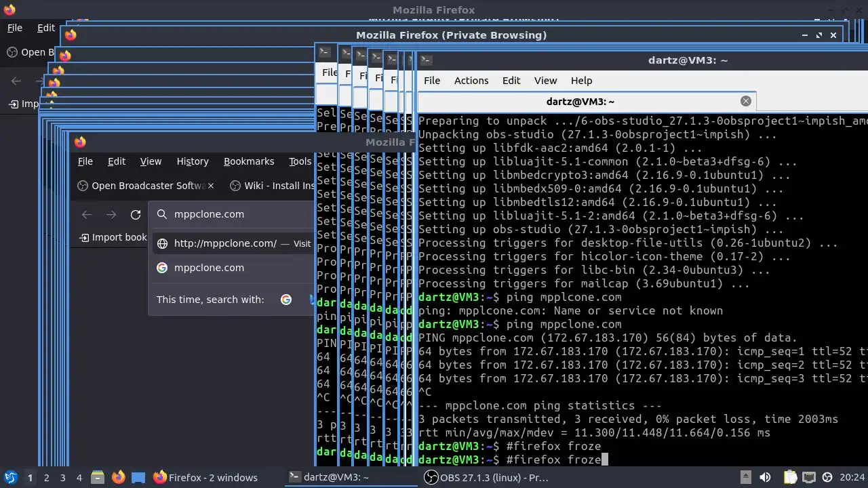Click Firefox reload page icon
Screen dimensions: 868x488
[x=136, y=214]
